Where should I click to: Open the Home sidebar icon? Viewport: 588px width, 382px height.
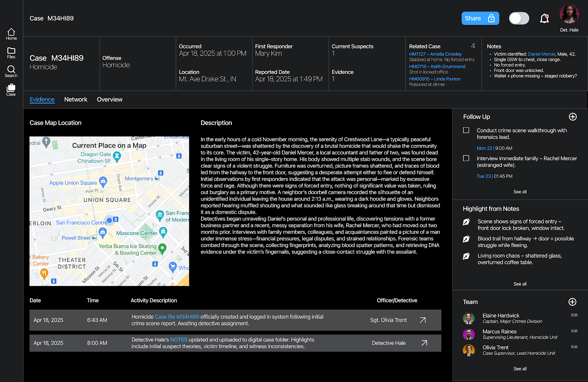pyautogui.click(x=11, y=34)
